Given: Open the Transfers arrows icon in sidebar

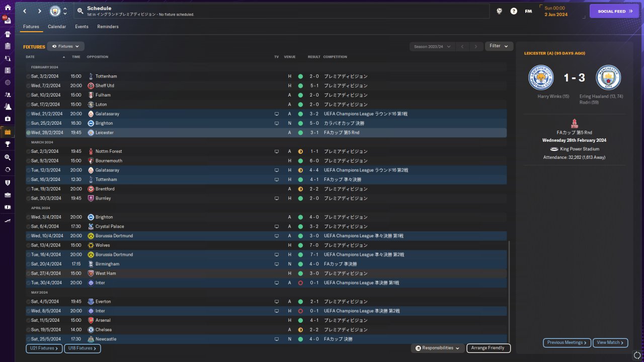Looking at the screenshot, I should [7, 169].
